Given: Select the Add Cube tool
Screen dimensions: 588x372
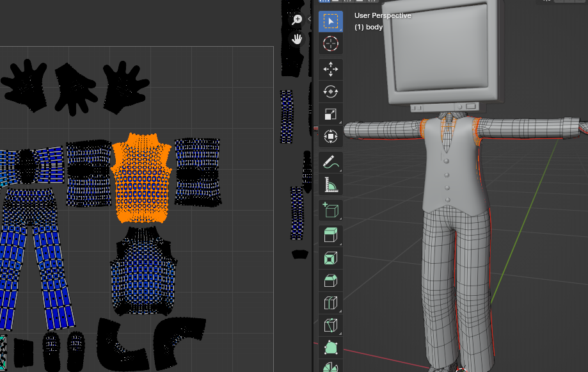Looking at the screenshot, I should click(x=330, y=210).
